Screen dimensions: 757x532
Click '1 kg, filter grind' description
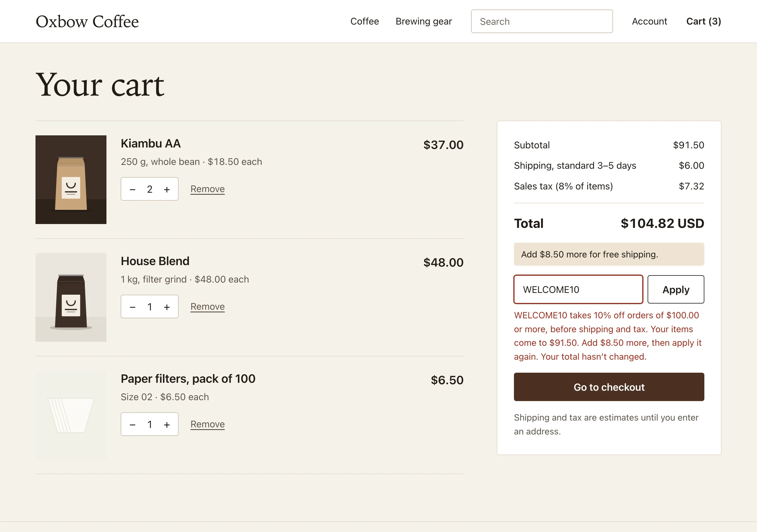point(154,280)
